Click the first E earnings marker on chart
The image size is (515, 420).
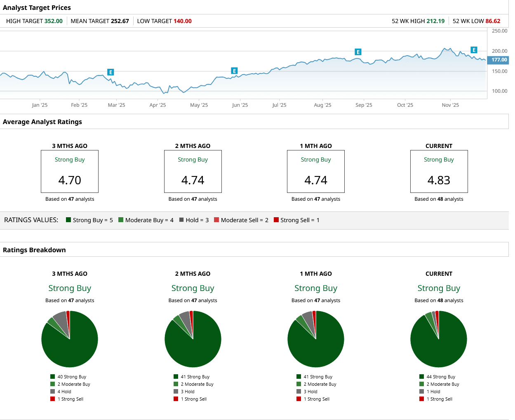coord(111,72)
